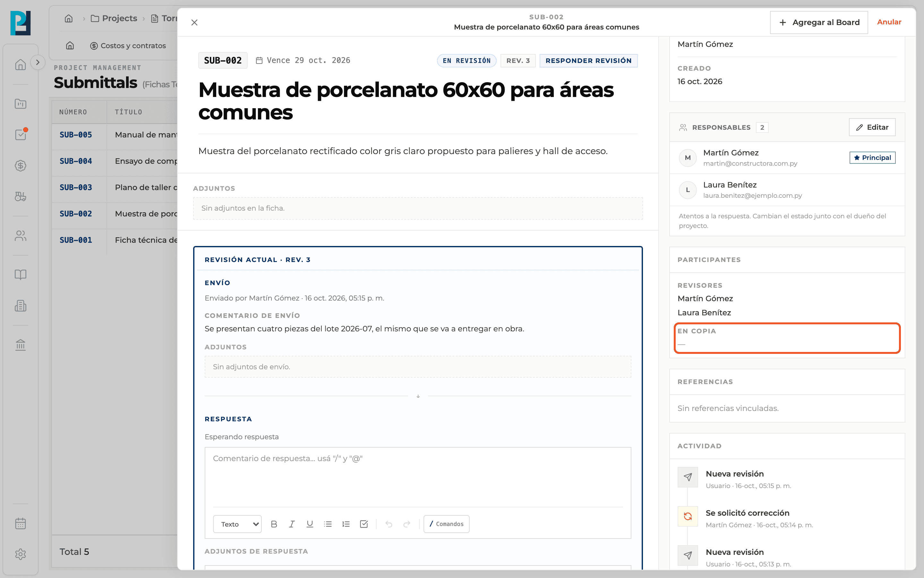
Task: Open the sidebar book icon
Action: point(21,275)
